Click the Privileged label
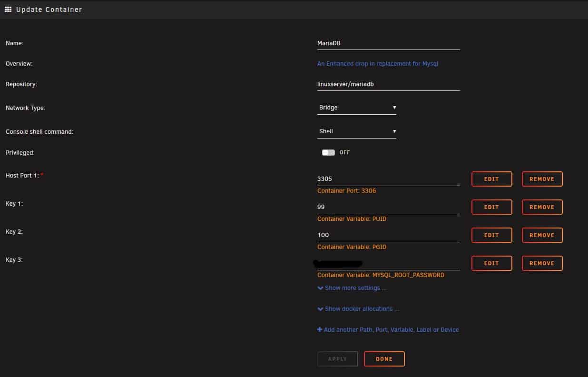Viewport: 588px width, 377px height. (x=20, y=153)
